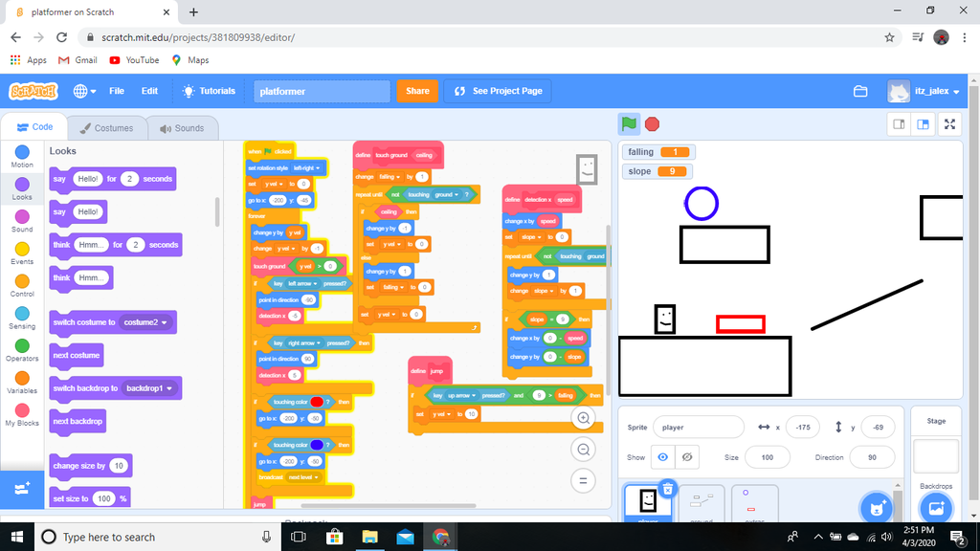Open the Variables blocks category

(x=22, y=383)
